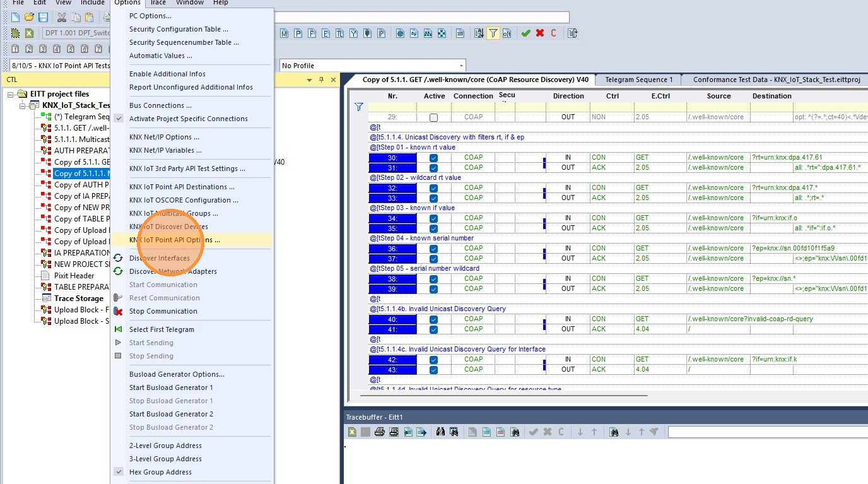Screen dimensions: 868x484
Task: Open the No Profile dropdown
Action: pos(462,66)
